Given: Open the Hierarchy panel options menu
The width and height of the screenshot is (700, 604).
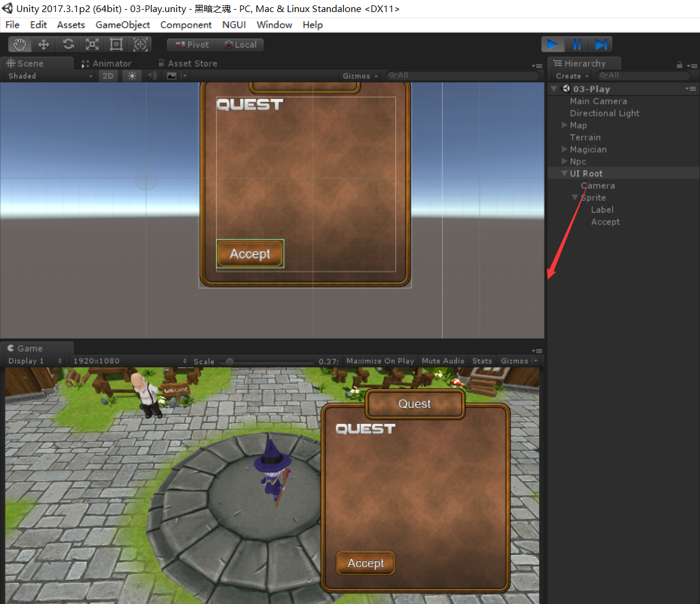Looking at the screenshot, I should [x=692, y=66].
